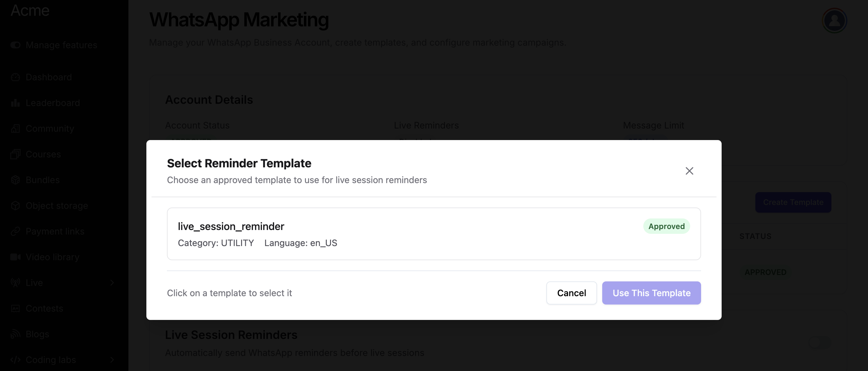Click the Video library camera icon
868x371 pixels.
point(15,257)
